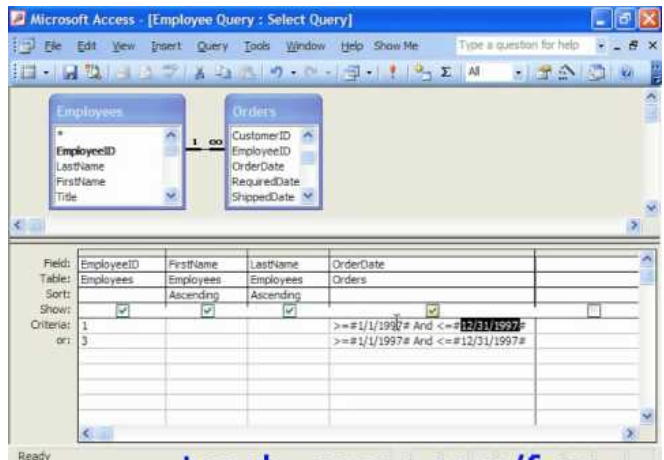
Task: Check the Show box in the empty fifth column
Action: tap(594, 310)
